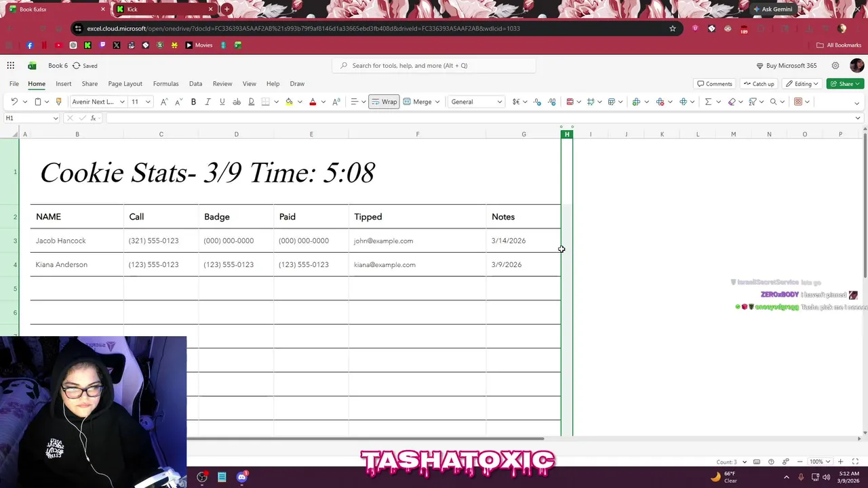The image size is (868, 488).
Task: Toggle italic formatting
Action: 208,102
